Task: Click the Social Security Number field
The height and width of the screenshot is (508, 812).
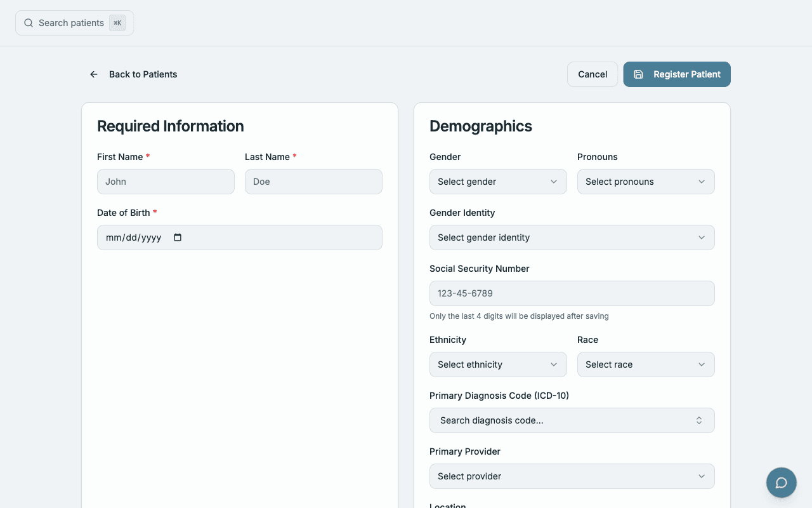Action: 572,293
